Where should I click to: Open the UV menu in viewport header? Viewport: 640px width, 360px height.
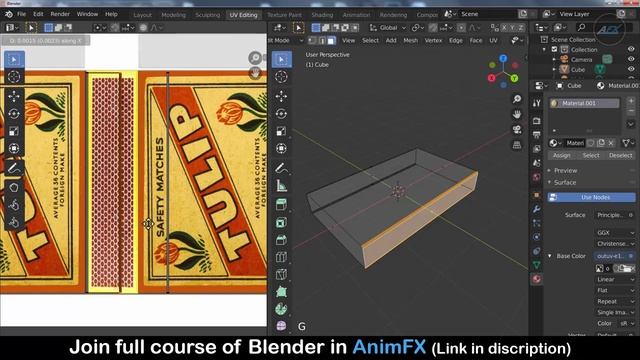[493, 40]
